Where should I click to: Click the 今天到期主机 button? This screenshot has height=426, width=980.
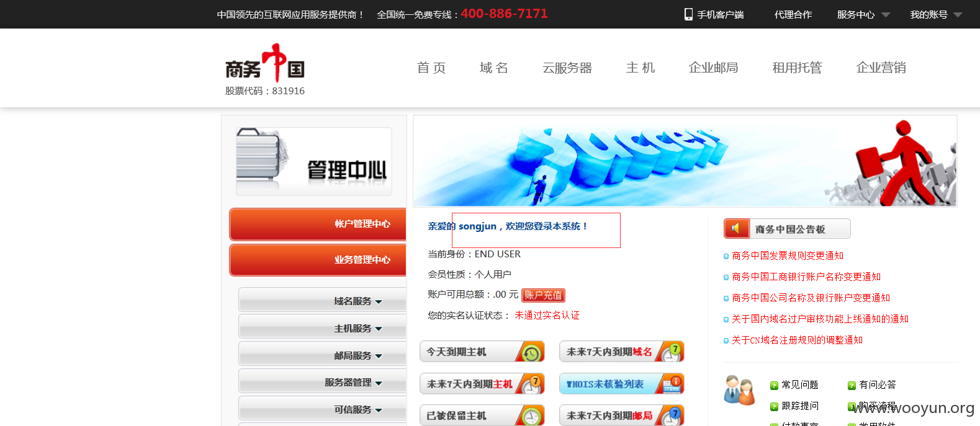482,352
